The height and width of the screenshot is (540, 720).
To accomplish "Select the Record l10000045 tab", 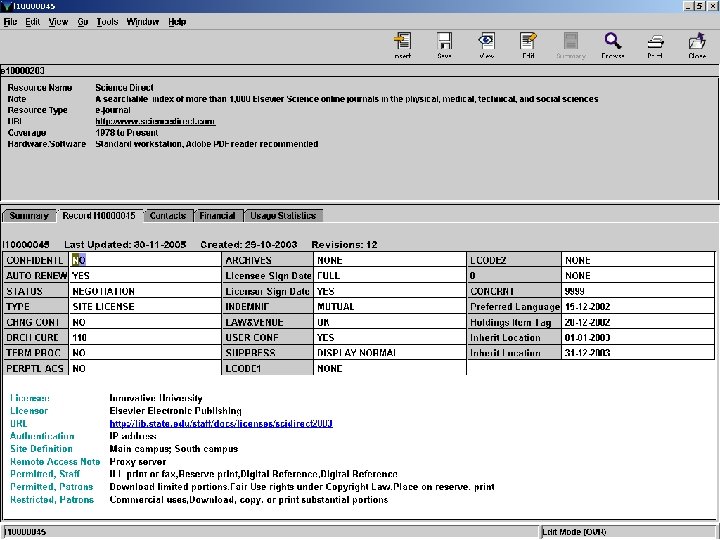I will tap(99, 215).
